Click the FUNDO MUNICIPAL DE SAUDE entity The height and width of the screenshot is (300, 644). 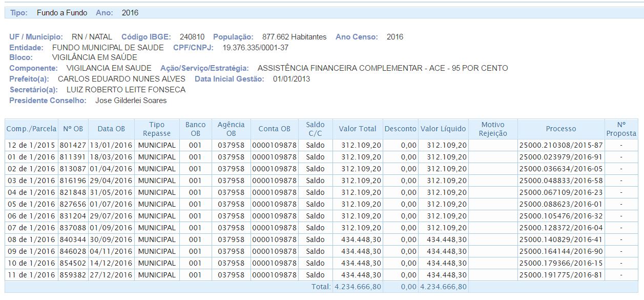tap(108, 47)
